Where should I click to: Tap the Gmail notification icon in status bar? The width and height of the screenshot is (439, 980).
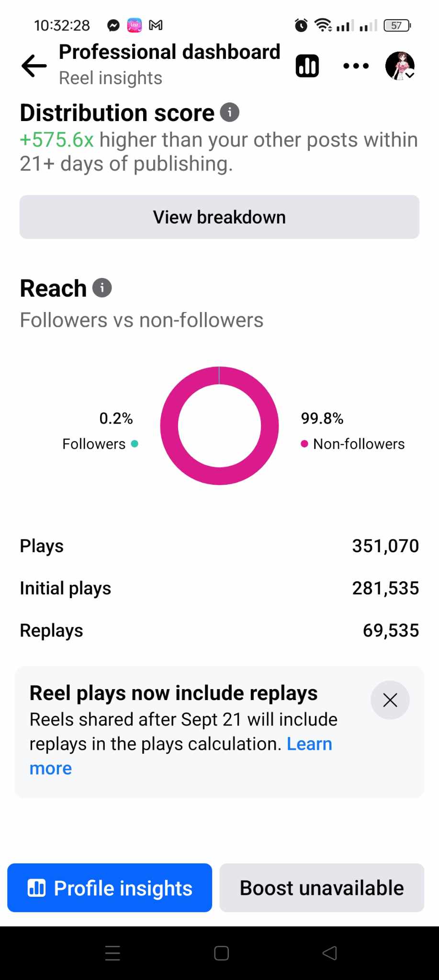click(156, 25)
